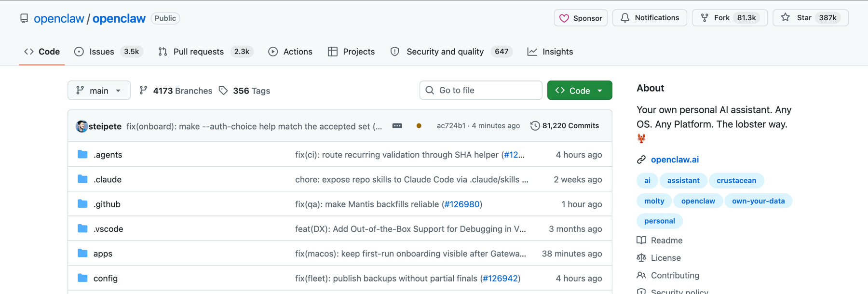Image resolution: width=868 pixels, height=294 pixels.
Task: Click steipete's avatar image
Action: tap(82, 126)
